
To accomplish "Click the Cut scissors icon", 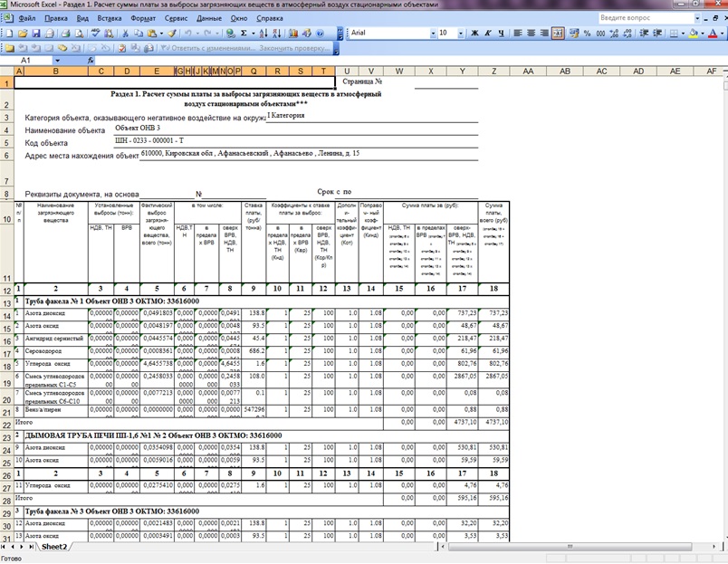I will click(125, 33).
